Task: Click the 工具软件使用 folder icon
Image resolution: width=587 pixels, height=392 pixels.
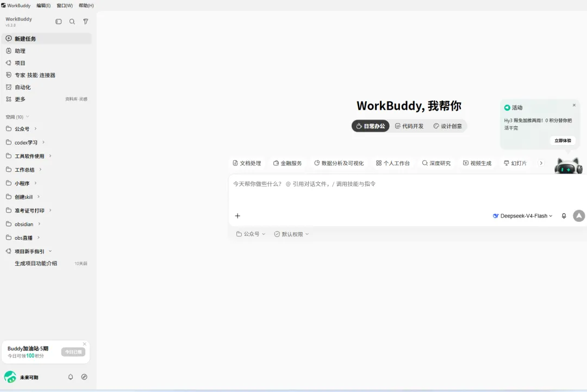Action: coord(9,155)
